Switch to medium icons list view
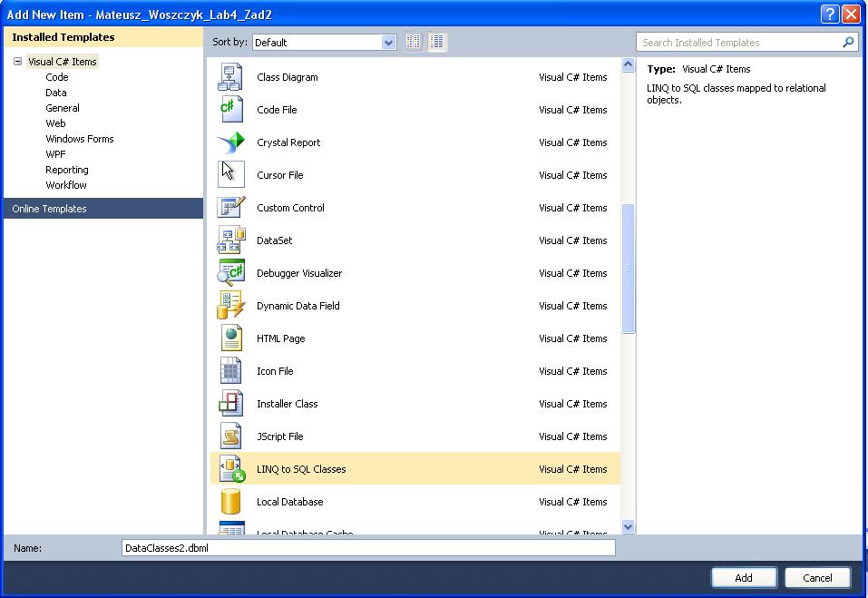Image resolution: width=868 pixels, height=598 pixels. [437, 42]
